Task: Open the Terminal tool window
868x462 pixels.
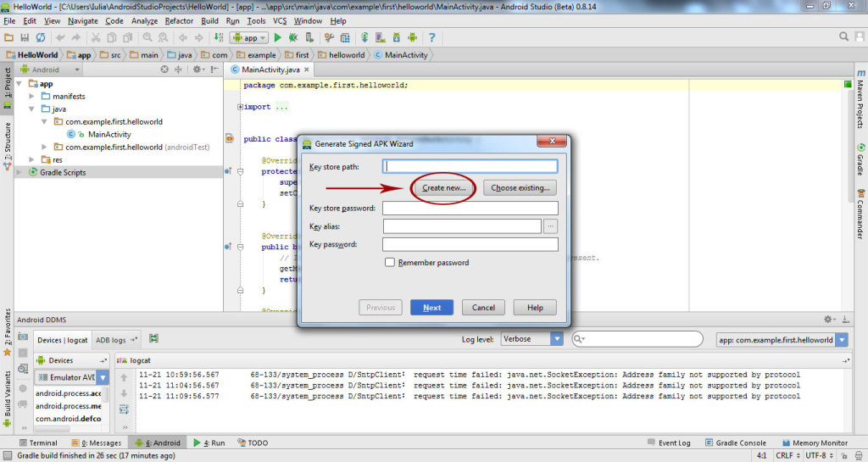Action: (37, 443)
